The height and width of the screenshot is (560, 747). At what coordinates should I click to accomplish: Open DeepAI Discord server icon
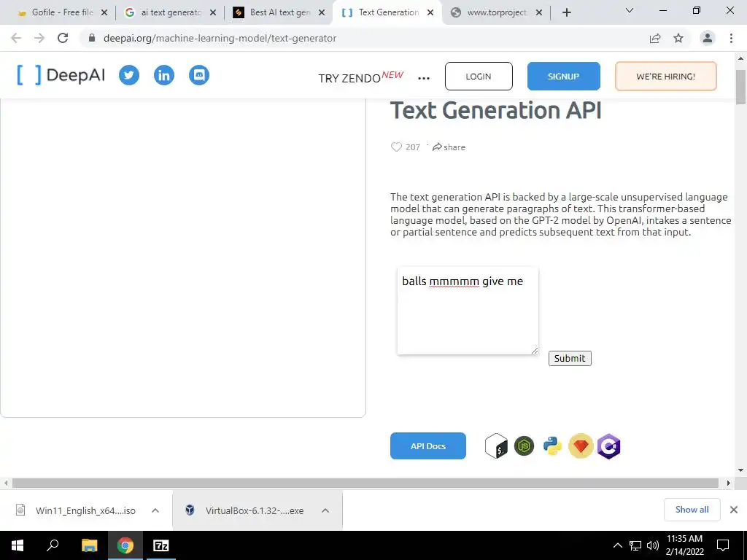[x=199, y=75]
